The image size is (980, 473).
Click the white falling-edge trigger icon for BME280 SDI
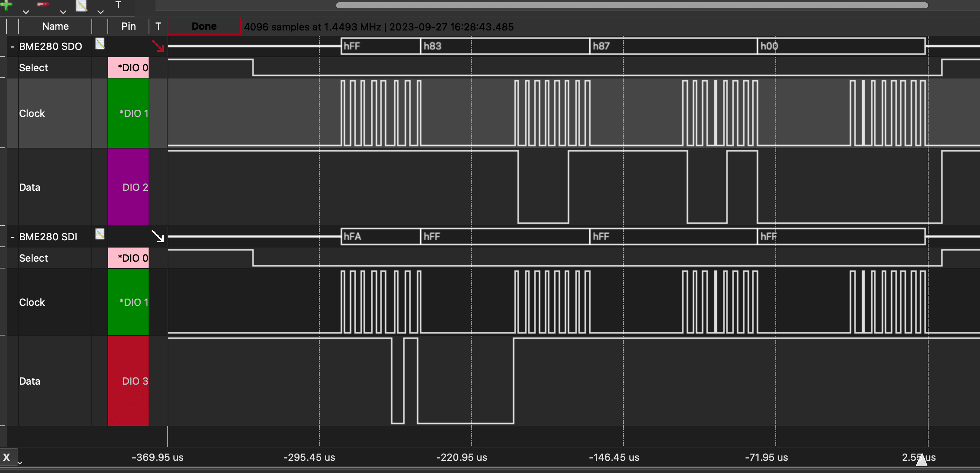pyautogui.click(x=158, y=236)
